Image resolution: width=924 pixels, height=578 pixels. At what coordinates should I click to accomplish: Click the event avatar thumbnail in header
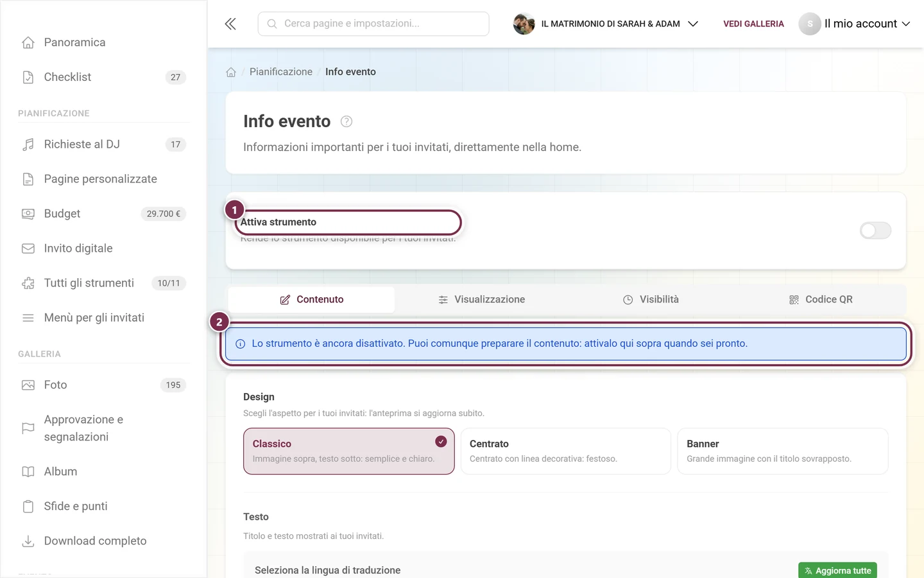[524, 24]
